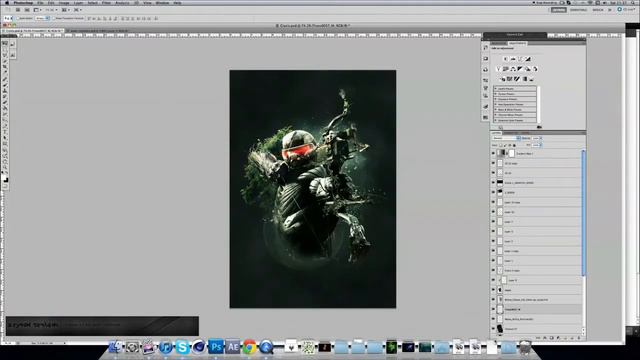Click the link layers icon
The width and height of the screenshot is (640, 360).
(538, 338)
